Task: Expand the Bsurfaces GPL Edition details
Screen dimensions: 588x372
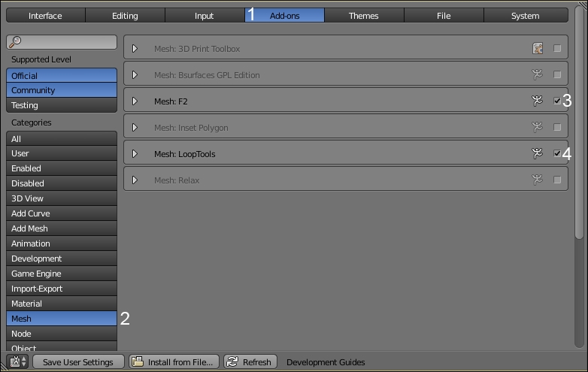Action: click(x=135, y=75)
